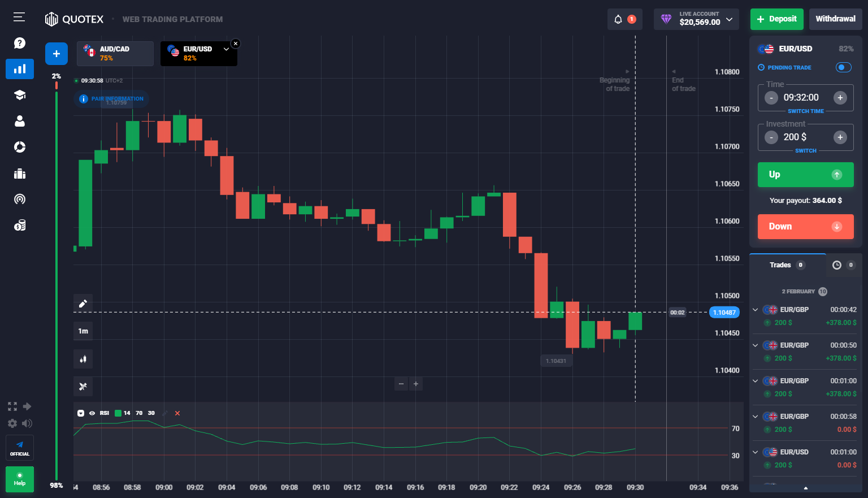Click the green Help button
The image size is (868, 498).
tap(20, 479)
